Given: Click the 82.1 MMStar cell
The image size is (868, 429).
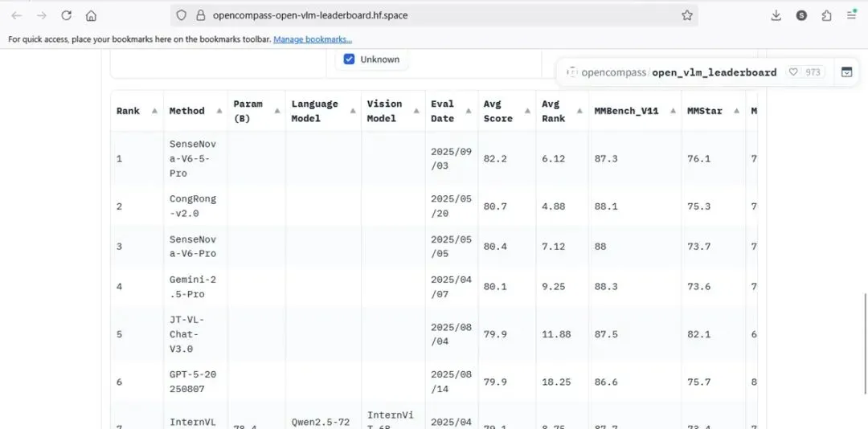Looking at the screenshot, I should (x=714, y=334).
